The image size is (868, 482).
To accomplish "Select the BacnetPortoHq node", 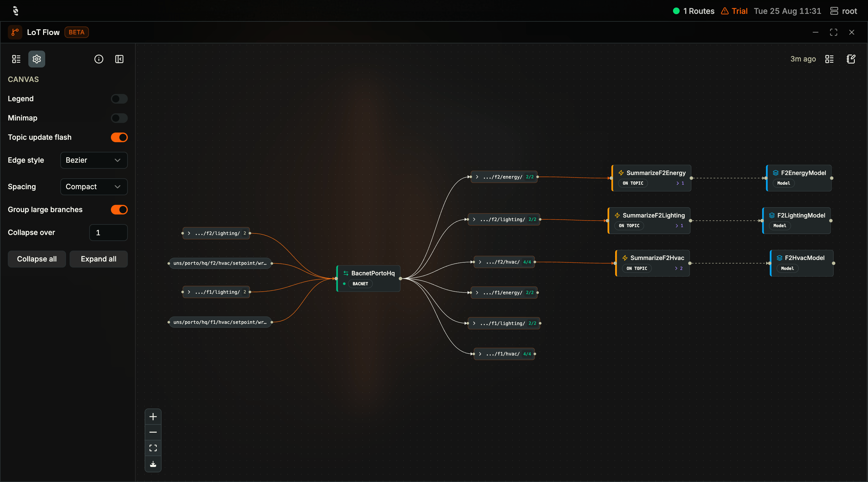I will (x=368, y=279).
